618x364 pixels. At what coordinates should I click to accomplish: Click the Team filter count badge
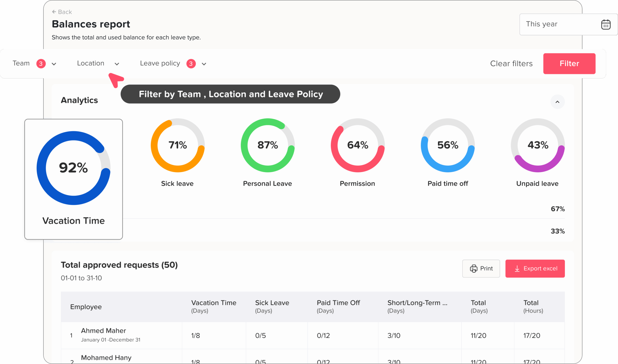41,64
